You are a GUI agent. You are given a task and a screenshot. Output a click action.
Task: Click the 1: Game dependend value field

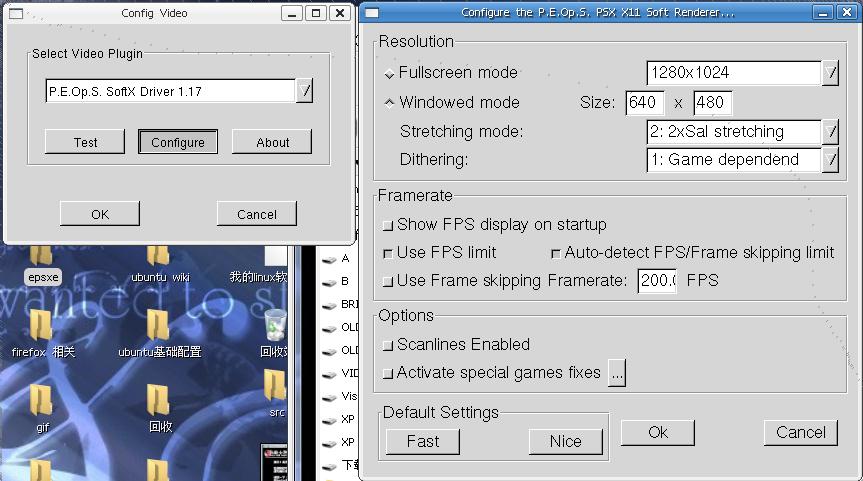[x=734, y=160]
